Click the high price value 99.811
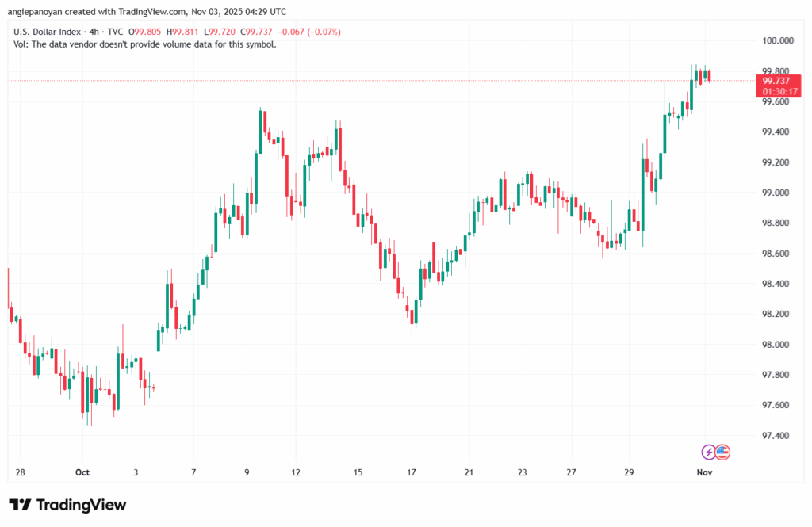This screenshot has width=812, height=527. 183,31
